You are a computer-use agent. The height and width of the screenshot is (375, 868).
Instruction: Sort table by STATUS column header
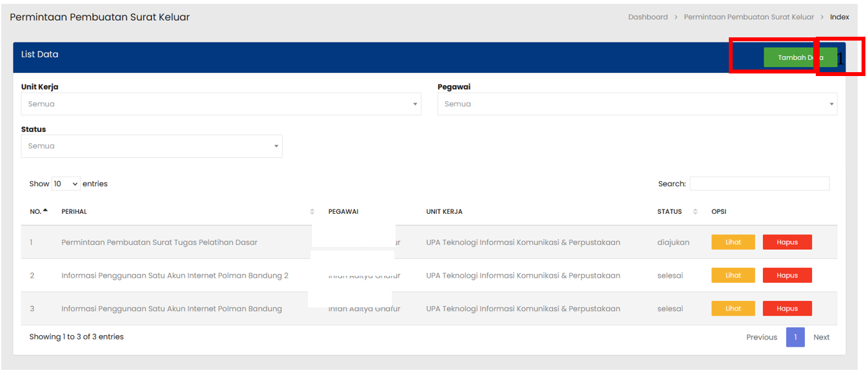coord(670,211)
